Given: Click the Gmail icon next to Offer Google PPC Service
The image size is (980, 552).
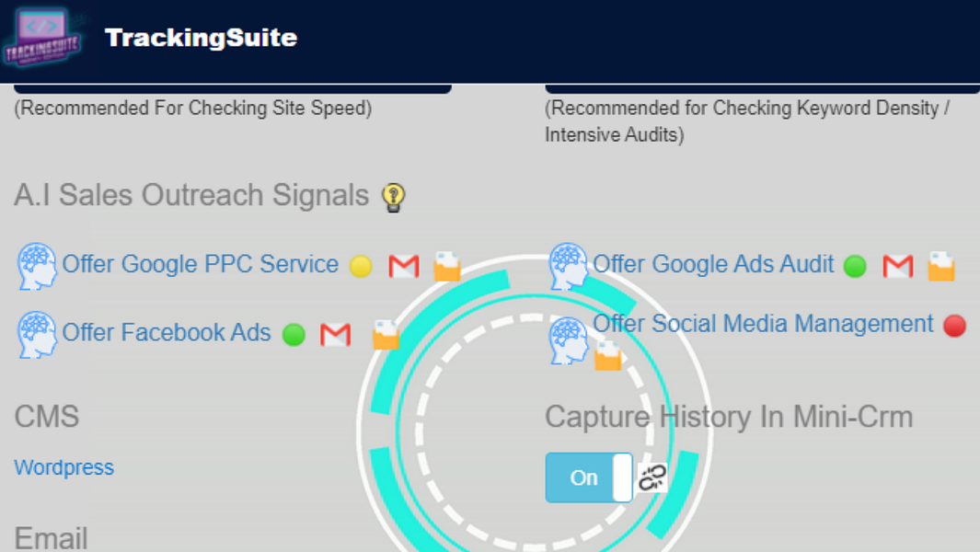Looking at the screenshot, I should (x=402, y=265).
